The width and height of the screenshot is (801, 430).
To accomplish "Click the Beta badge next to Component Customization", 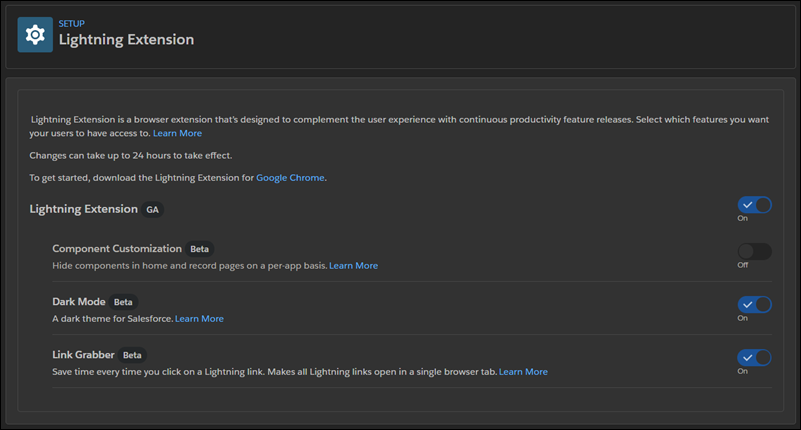I will click(199, 249).
